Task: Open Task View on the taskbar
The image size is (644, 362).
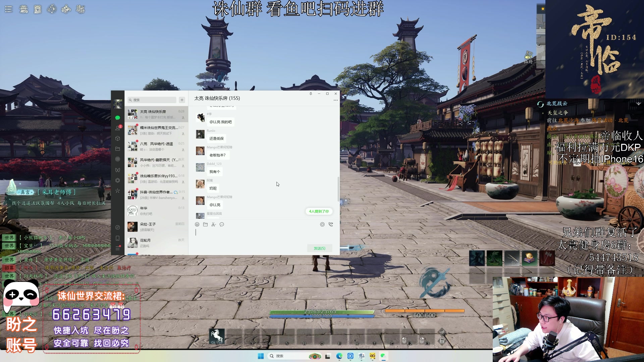Action: pyautogui.click(x=328, y=356)
